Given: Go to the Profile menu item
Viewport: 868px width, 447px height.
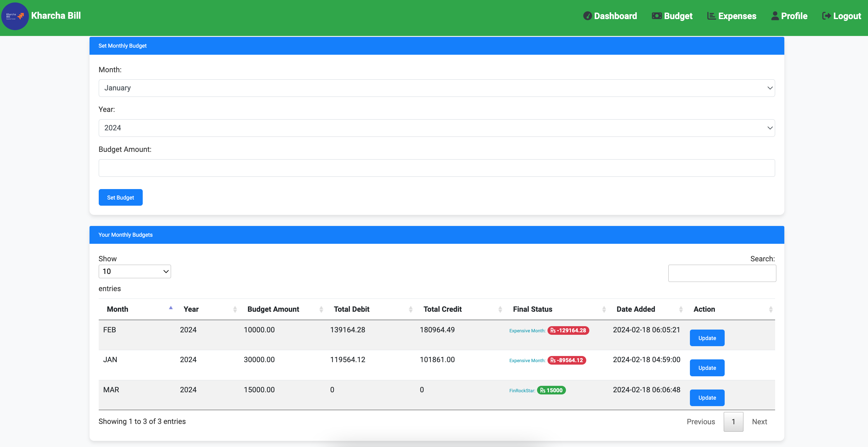Looking at the screenshot, I should click(794, 16).
